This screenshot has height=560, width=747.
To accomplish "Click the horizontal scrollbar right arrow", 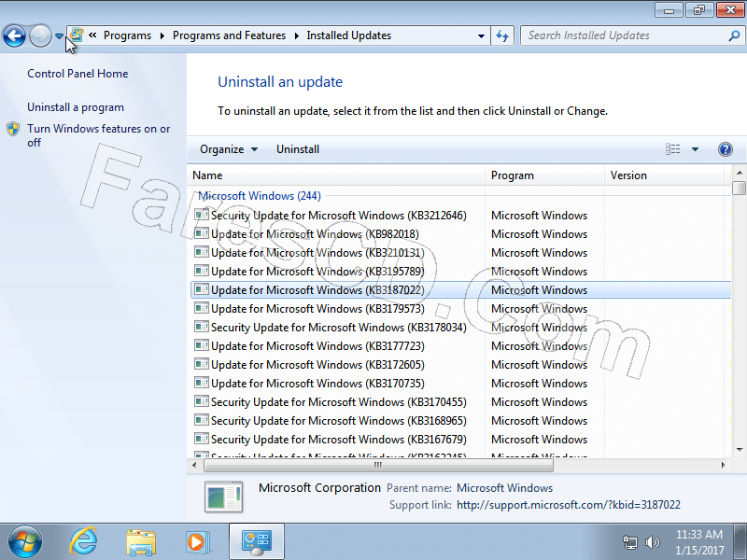I will [723, 465].
